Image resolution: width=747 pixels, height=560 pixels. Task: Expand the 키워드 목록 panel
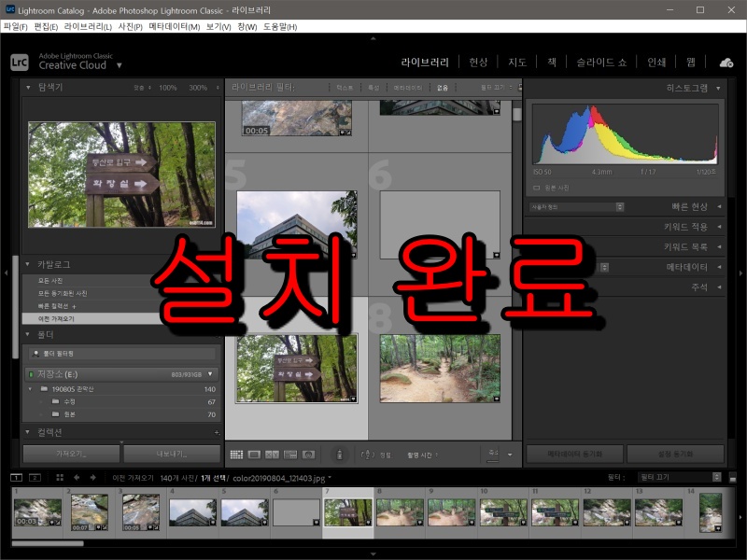tap(719, 246)
